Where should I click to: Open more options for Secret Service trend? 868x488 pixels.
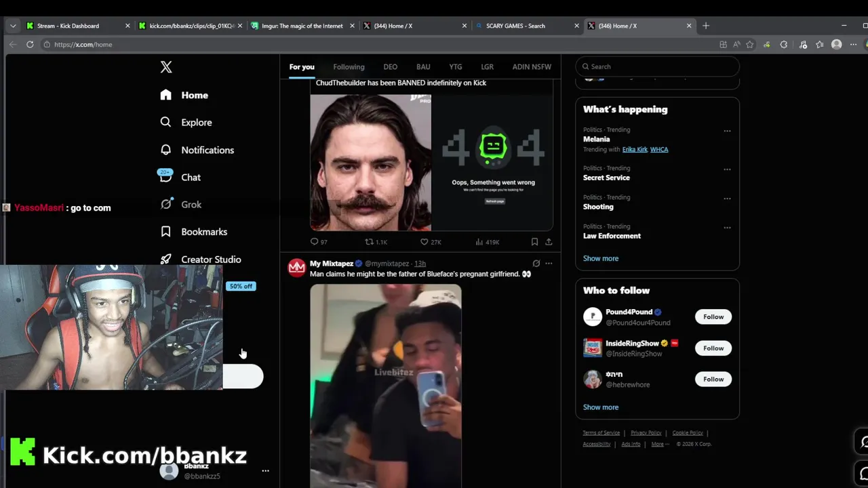[727, 169]
